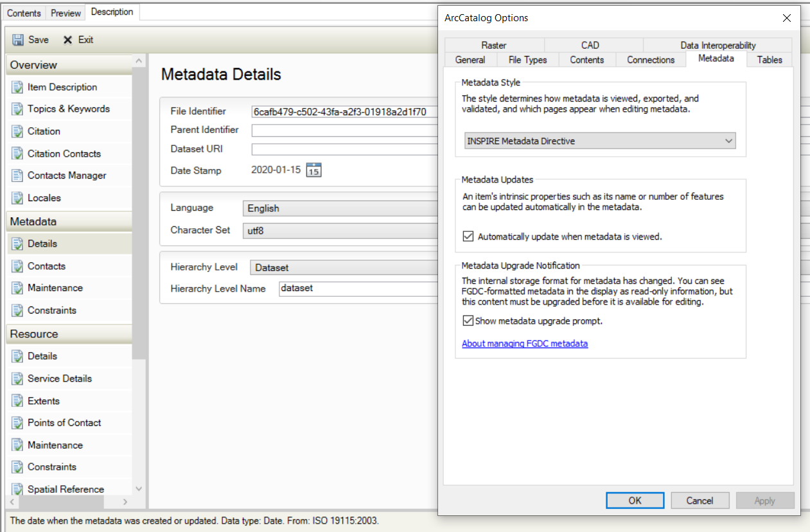Click the Locales page icon
This screenshot has width=810, height=532.
tap(17, 198)
